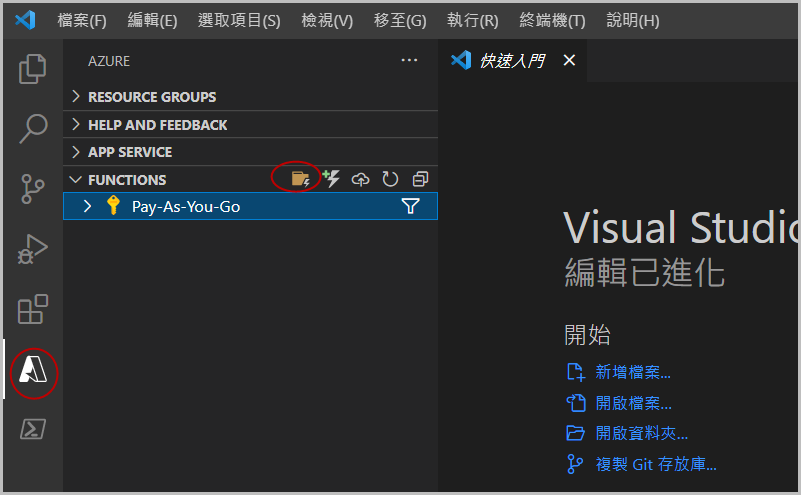Screen dimensions: 801x495
Task: Click Create Function lightning bolt icon
Action: pyautogui.click(x=331, y=179)
